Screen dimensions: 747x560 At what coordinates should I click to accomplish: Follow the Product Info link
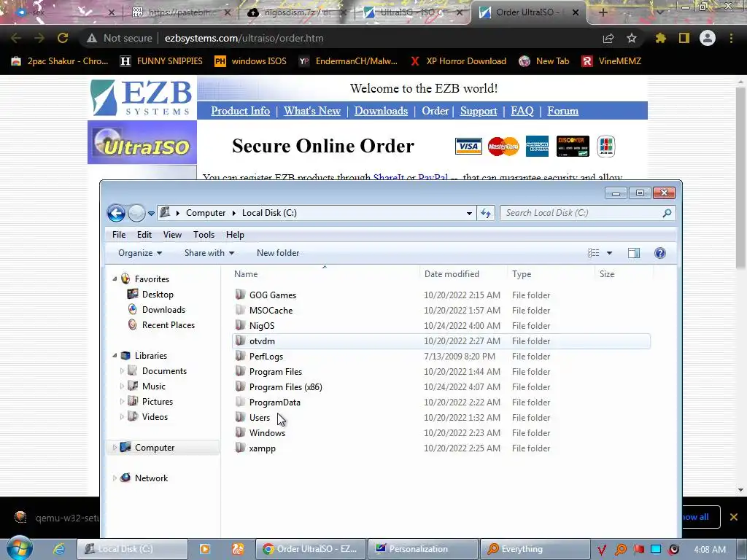coord(240,111)
